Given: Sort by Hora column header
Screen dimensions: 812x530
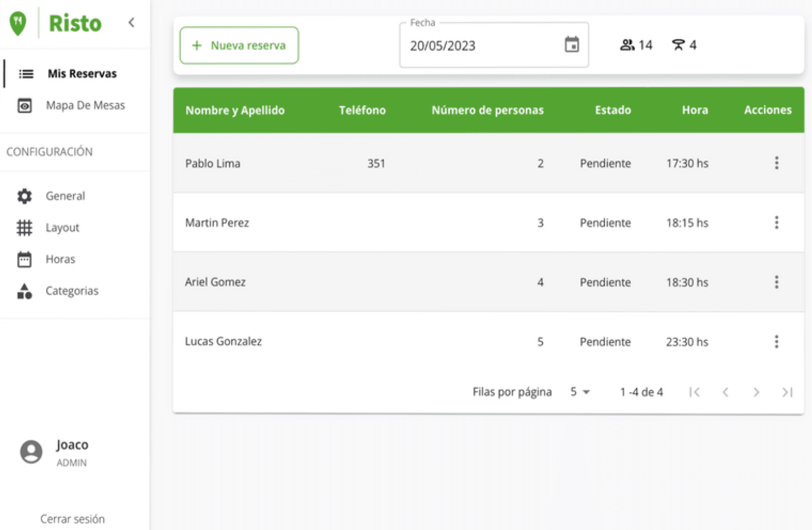Looking at the screenshot, I should pyautogui.click(x=695, y=110).
